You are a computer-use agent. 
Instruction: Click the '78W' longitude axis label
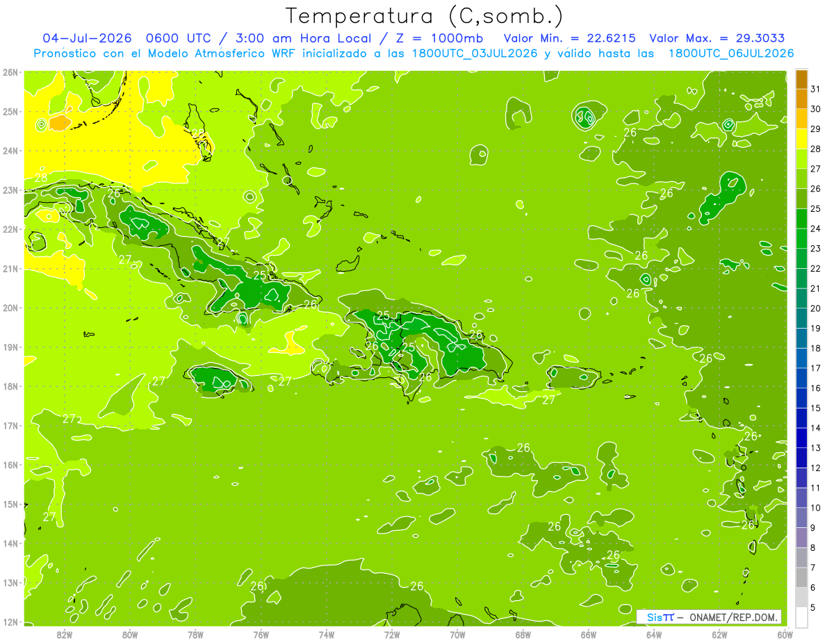pos(195,634)
